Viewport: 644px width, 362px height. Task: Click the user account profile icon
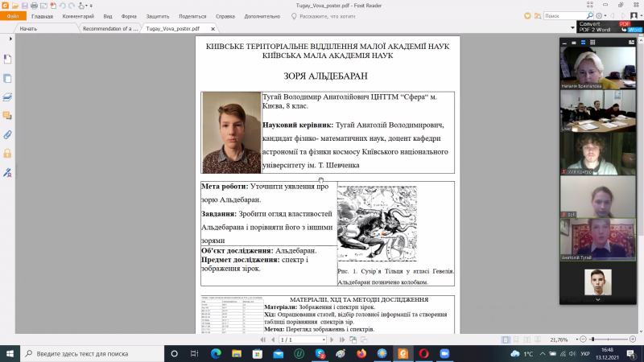pyautogui.click(x=634, y=16)
